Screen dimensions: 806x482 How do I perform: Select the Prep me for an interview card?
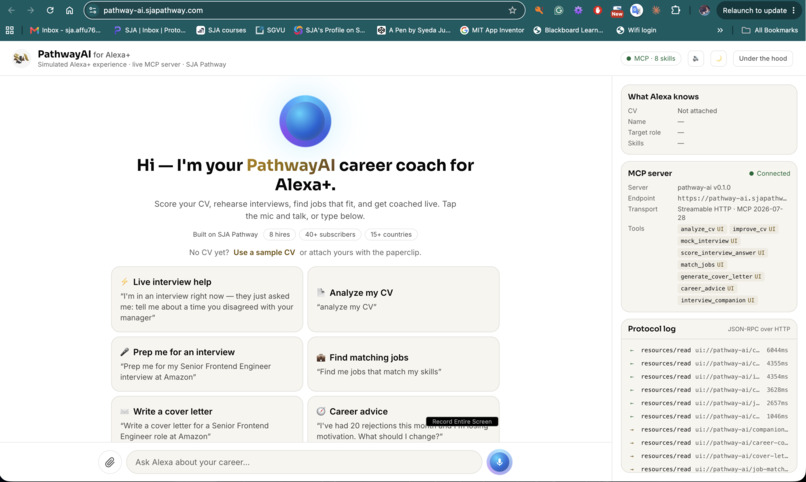tap(207, 364)
